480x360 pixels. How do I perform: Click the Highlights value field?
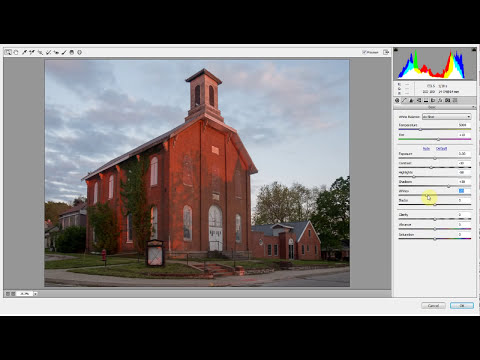pyautogui.click(x=463, y=172)
